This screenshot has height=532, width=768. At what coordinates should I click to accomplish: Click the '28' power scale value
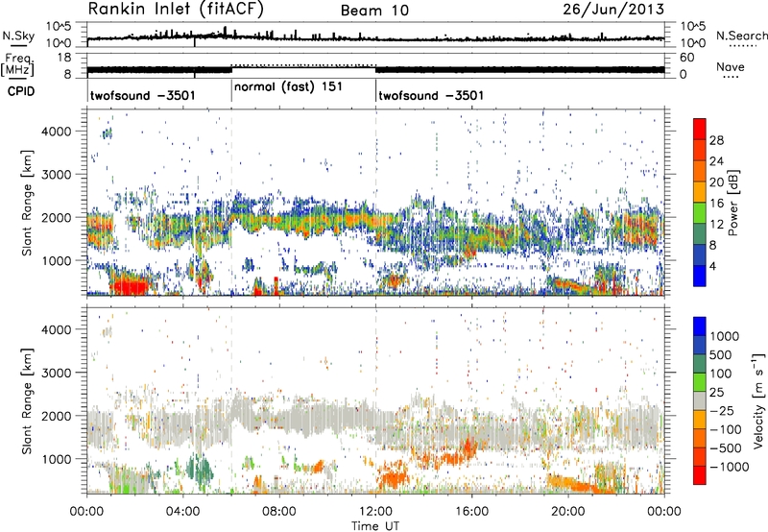716,140
